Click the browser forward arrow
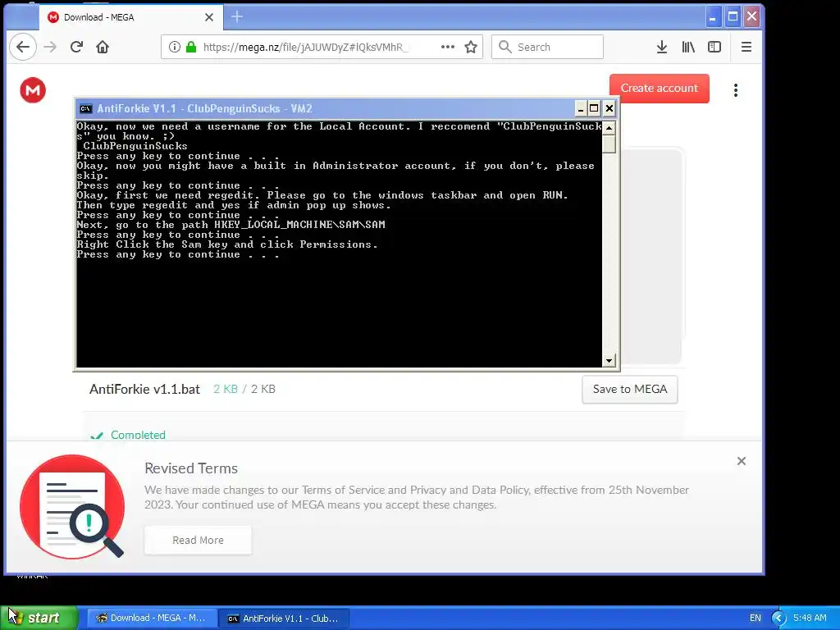Screen dimensions: 840x630 coord(50,47)
